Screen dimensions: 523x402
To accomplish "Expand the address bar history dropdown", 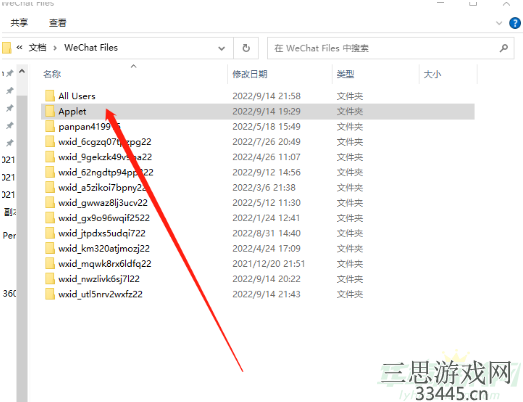I will (x=221, y=48).
